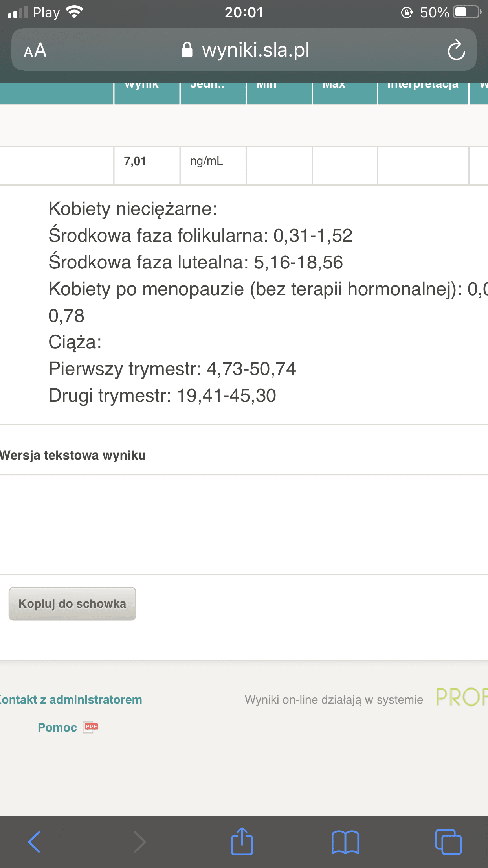Open the Safari share sheet
Screen dimensions: 488x868
(242, 841)
